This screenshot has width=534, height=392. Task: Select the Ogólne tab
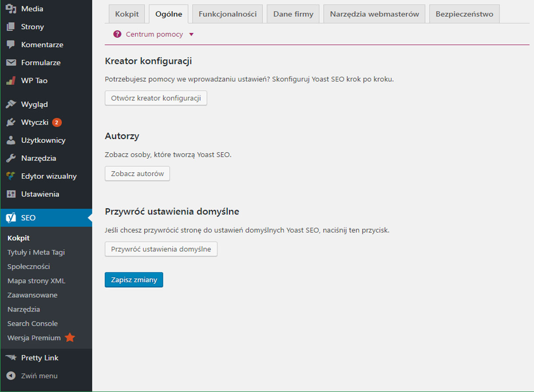pos(169,14)
